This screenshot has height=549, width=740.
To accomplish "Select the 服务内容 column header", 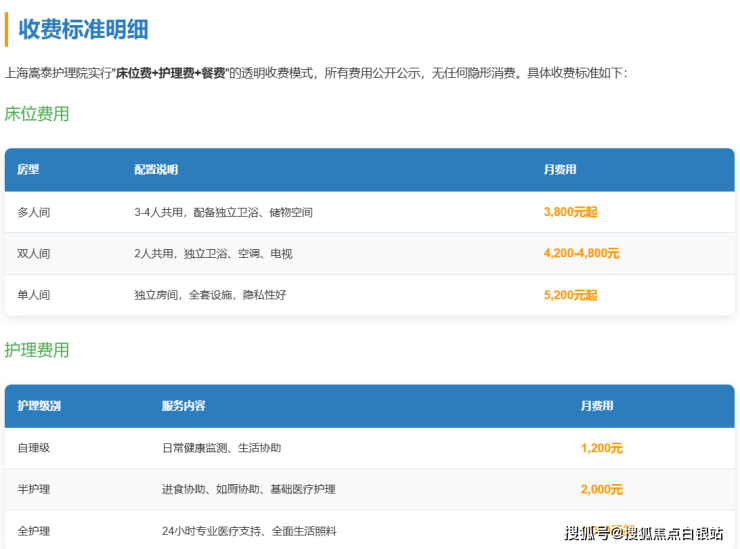I will point(183,406).
